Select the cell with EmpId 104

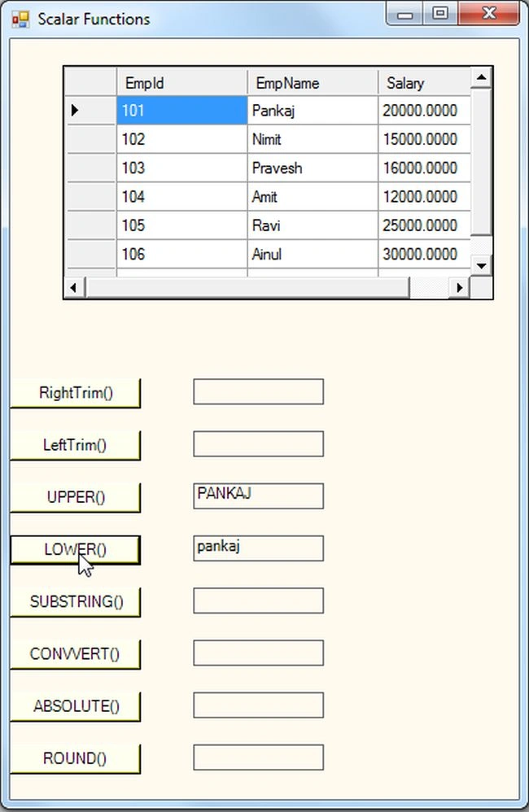pyautogui.click(x=182, y=197)
